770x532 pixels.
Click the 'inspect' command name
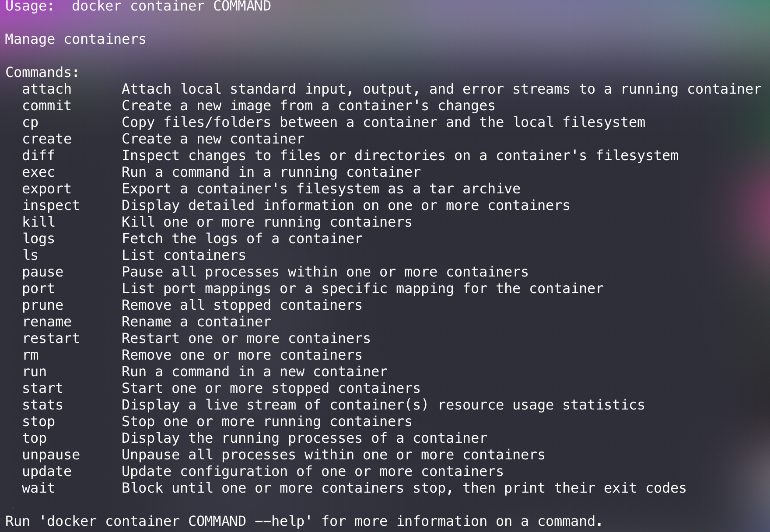point(51,206)
